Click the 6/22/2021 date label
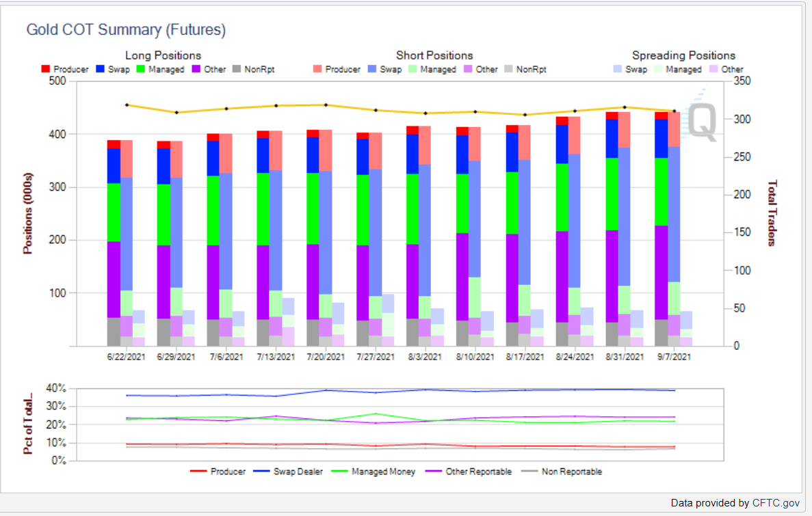The width and height of the screenshot is (812, 516). point(127,357)
